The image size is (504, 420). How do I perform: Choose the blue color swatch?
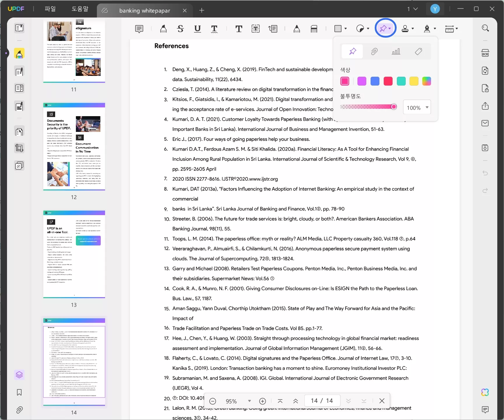pyautogui.click(x=375, y=81)
